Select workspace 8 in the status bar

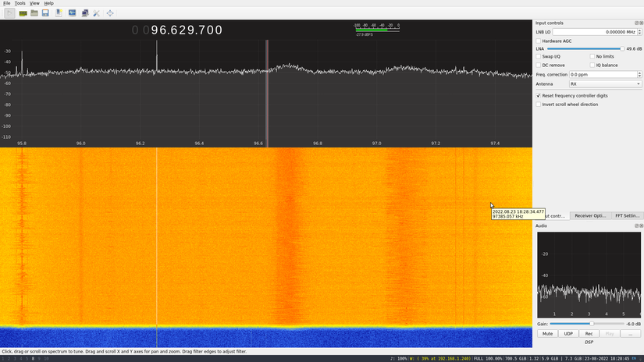tap(33, 359)
